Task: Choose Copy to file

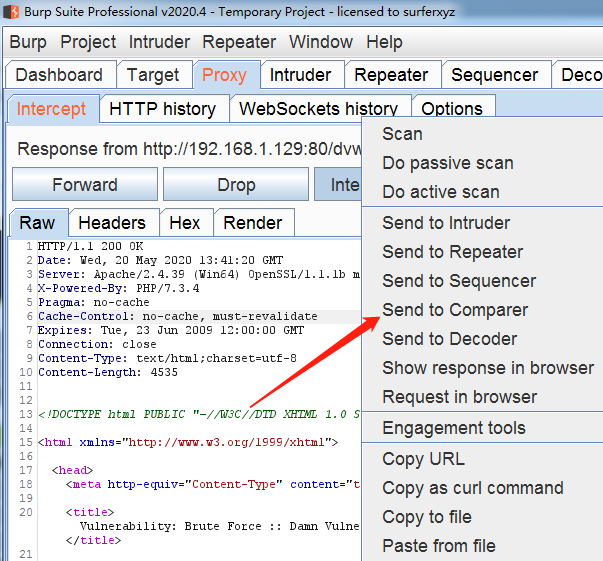Action: pyautogui.click(x=483, y=517)
